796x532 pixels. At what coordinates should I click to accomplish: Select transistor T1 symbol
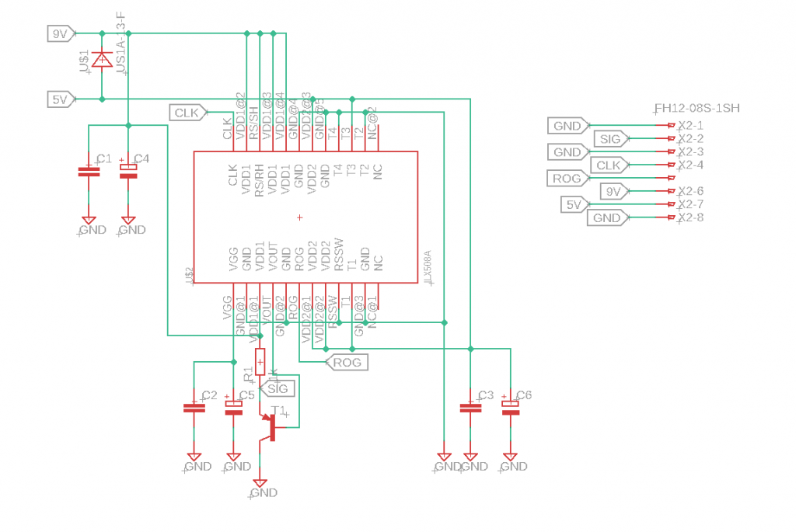click(269, 427)
